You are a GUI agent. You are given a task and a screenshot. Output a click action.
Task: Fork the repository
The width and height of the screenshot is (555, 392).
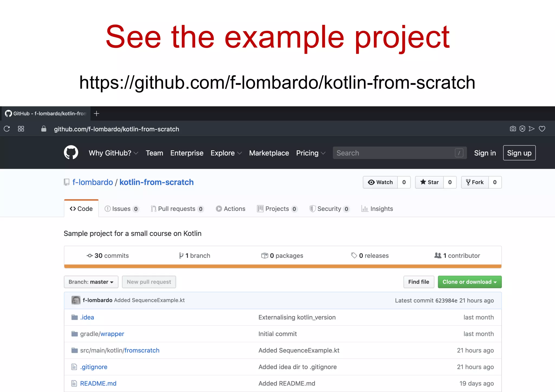coord(475,182)
